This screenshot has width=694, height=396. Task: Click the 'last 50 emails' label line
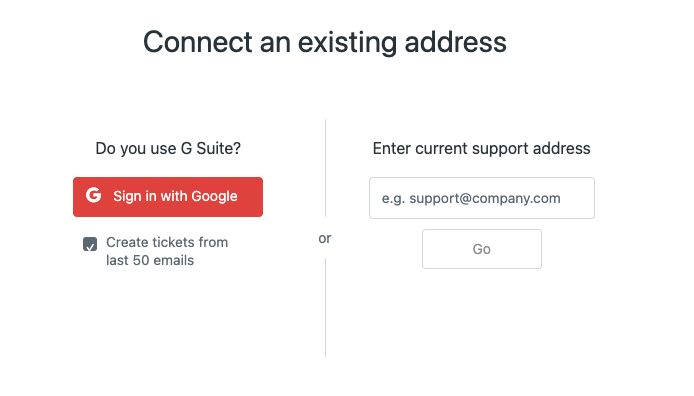point(150,260)
